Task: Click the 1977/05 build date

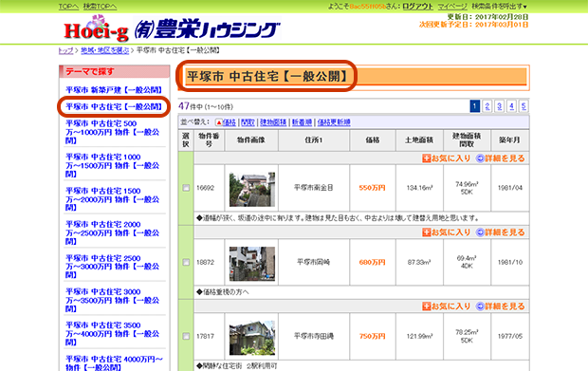Action: point(510,336)
